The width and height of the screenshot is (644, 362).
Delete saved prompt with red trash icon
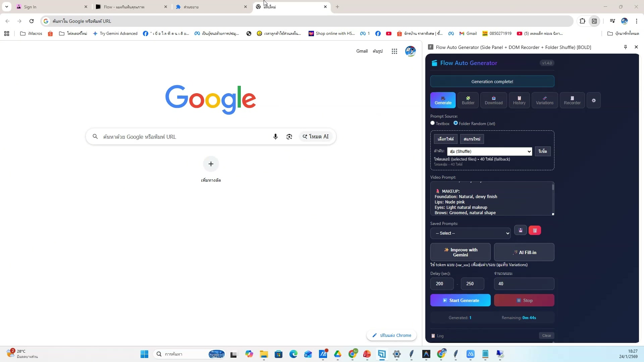coord(535,231)
